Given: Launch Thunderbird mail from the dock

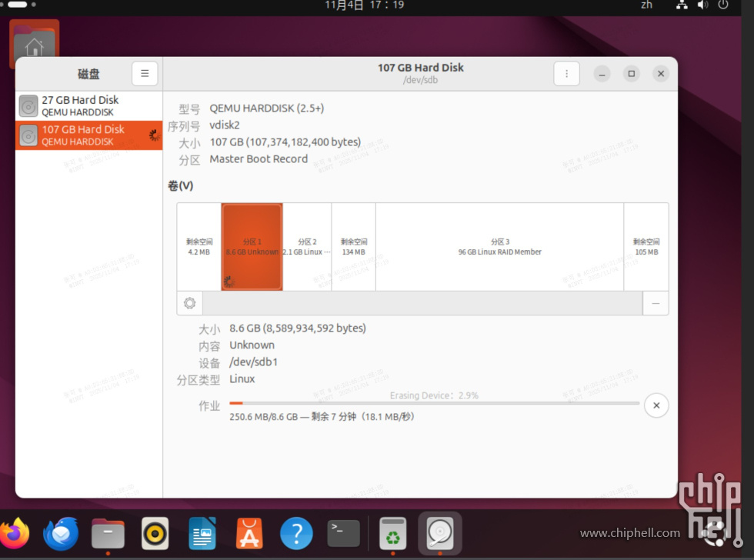Looking at the screenshot, I should [x=61, y=533].
